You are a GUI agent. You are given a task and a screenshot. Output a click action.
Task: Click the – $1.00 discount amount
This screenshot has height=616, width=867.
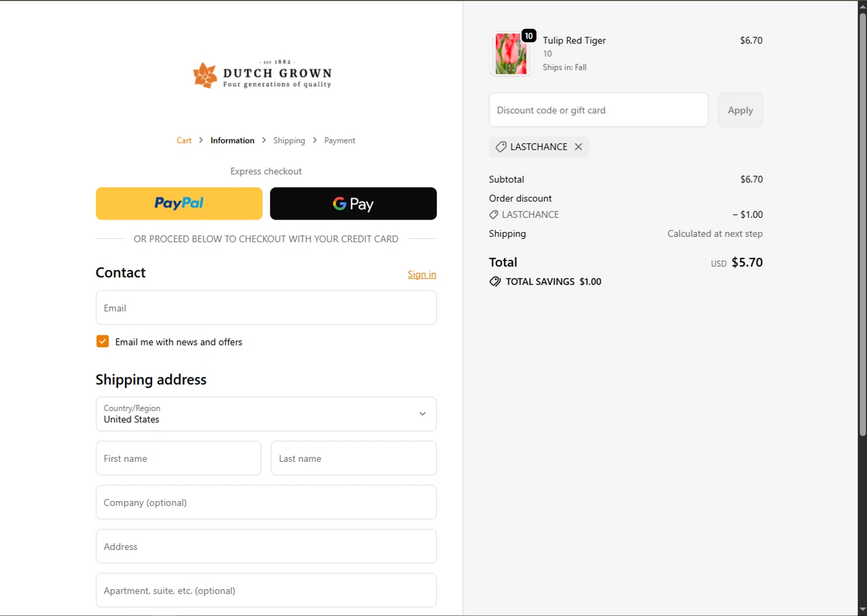(748, 214)
